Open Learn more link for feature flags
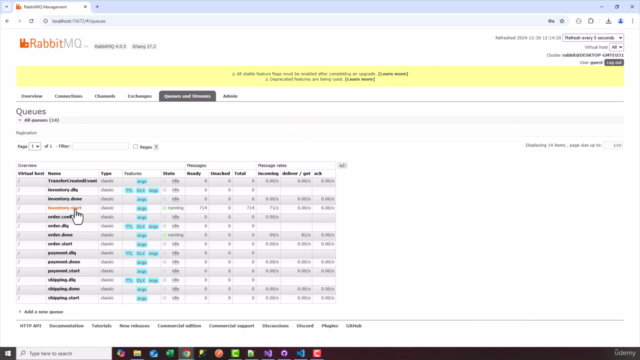 click(393, 74)
